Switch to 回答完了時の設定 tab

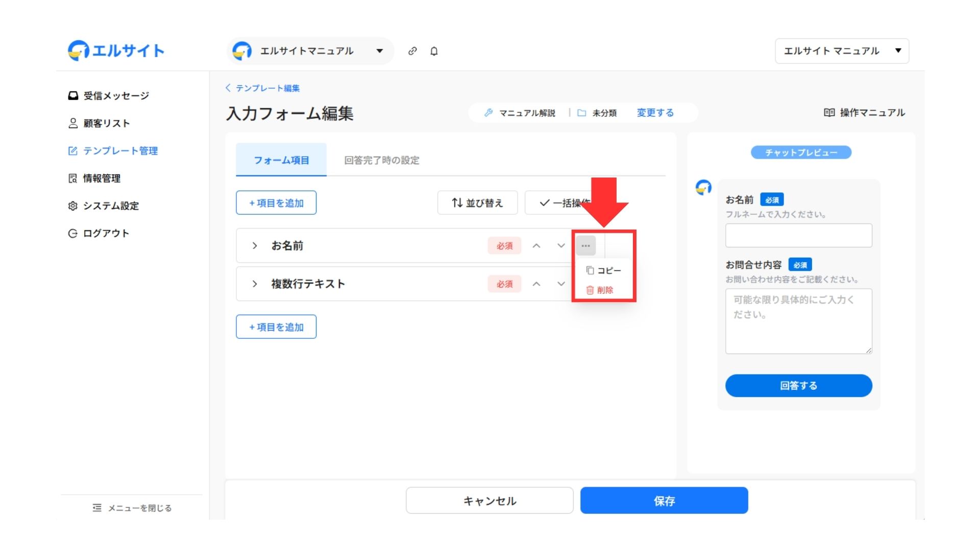coord(381,161)
